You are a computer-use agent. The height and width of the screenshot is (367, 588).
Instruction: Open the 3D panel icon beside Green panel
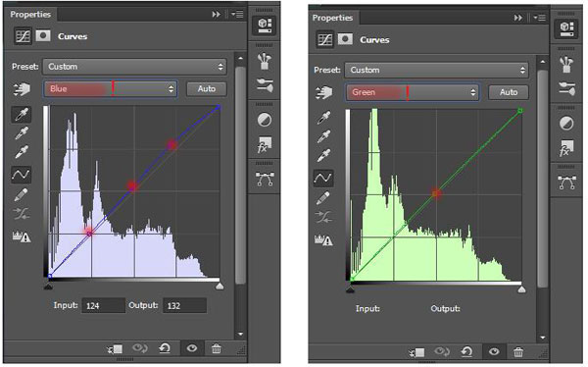[x=566, y=28]
